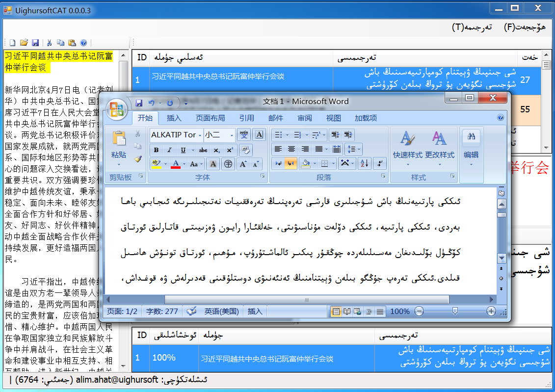Image resolution: width=555 pixels, height=392 pixels.
Task: Click the Open folder icon in UighursoftCAT toolbar
Action: (24, 43)
